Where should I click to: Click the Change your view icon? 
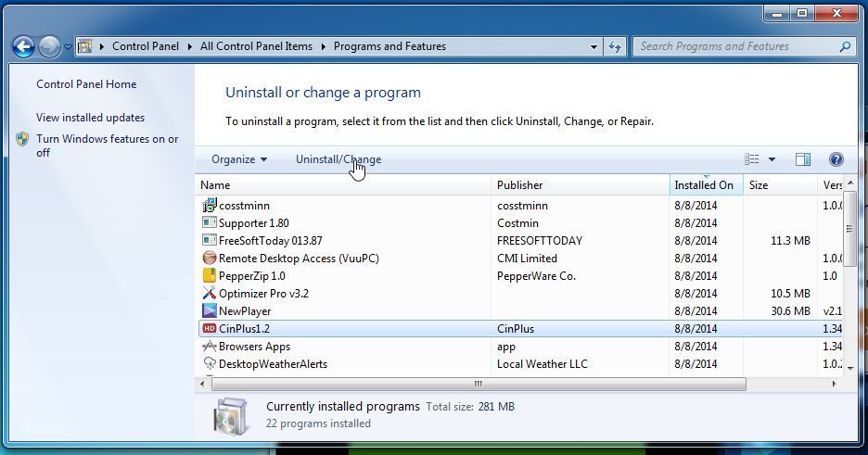(752, 159)
